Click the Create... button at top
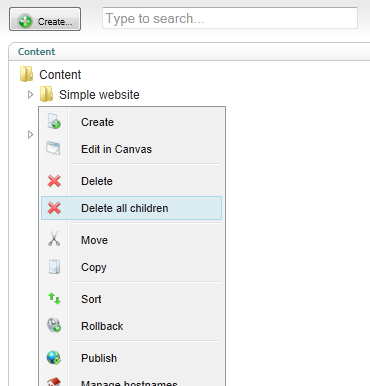 click(45, 19)
